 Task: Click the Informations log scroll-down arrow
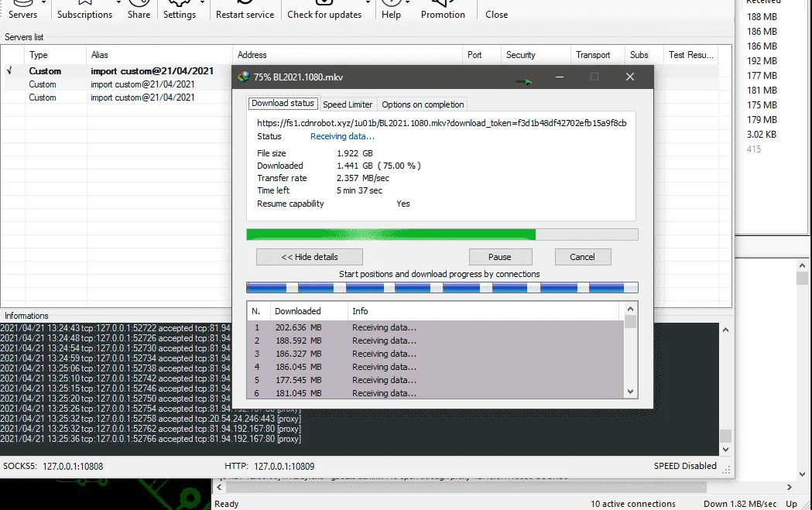(725, 450)
